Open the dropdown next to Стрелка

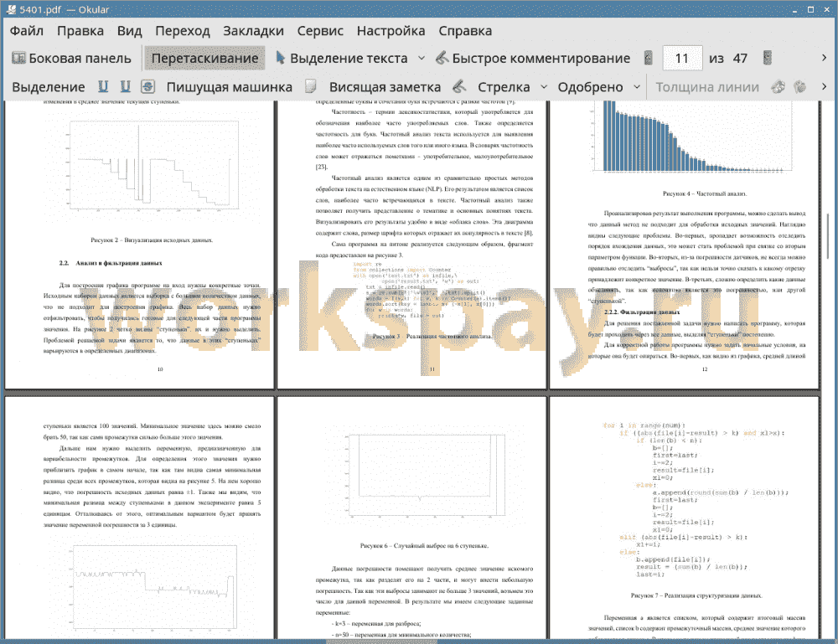(544, 86)
